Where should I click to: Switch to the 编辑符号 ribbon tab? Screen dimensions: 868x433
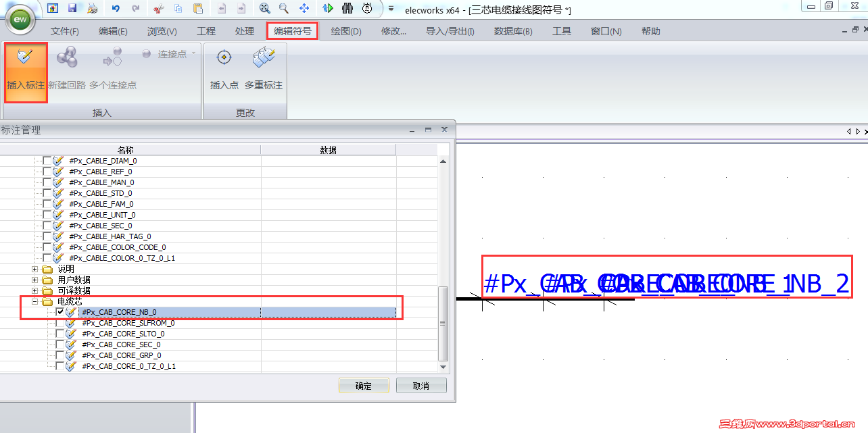coord(292,31)
